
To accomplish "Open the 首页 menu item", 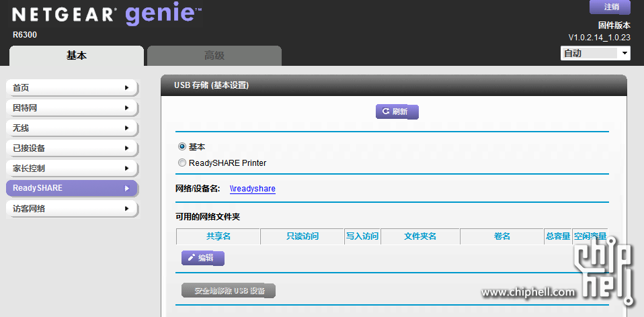I will [72, 87].
